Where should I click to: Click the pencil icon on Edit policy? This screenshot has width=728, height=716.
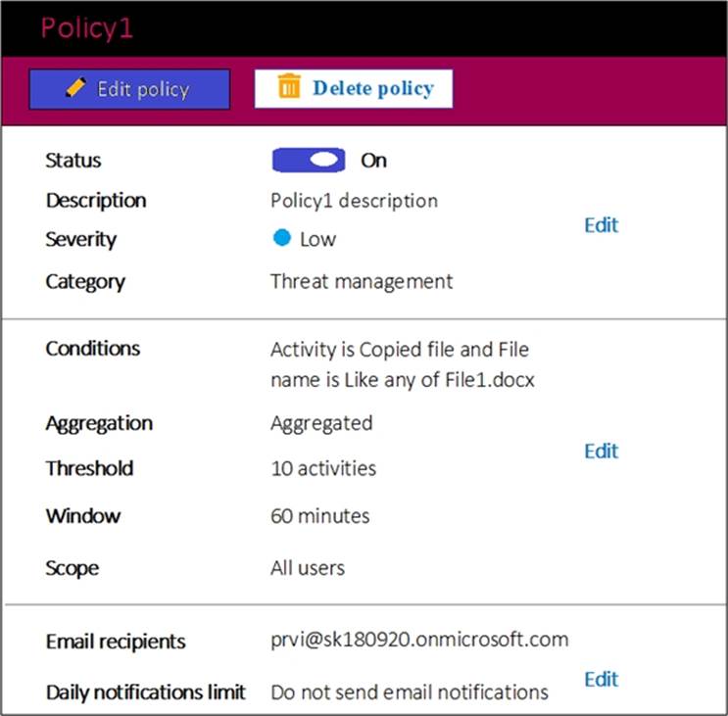pos(74,88)
